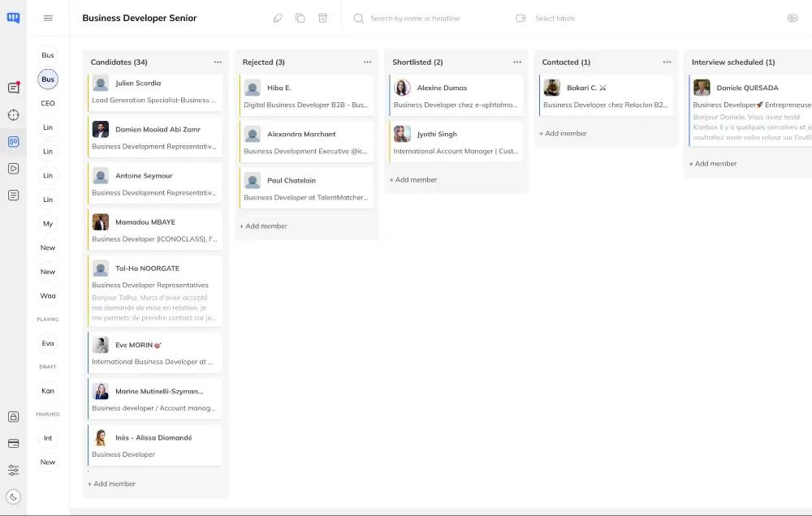Select the Kan campaign under Draft
Screen dimensions: 812x516
(48, 391)
